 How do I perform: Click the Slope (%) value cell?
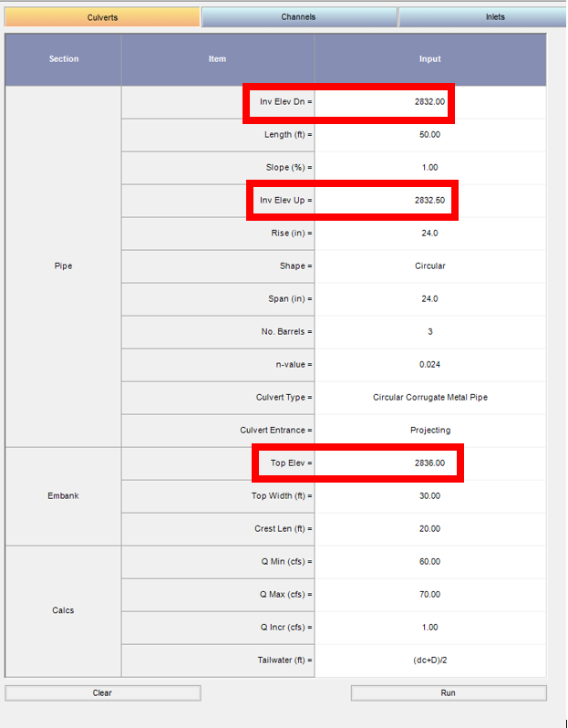(429, 168)
